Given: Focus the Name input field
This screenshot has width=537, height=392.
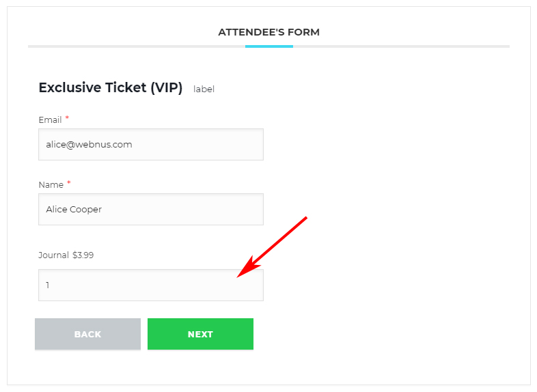Looking at the screenshot, I should [151, 209].
